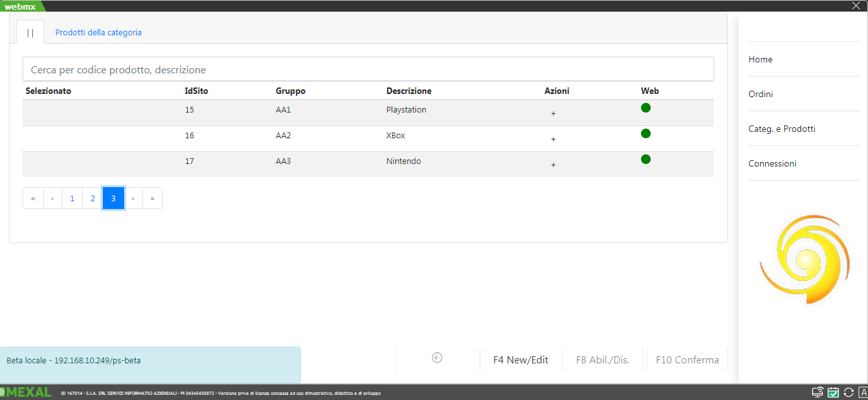
Task: Switch to 'Prodotti della categoria' tab
Action: tap(98, 32)
